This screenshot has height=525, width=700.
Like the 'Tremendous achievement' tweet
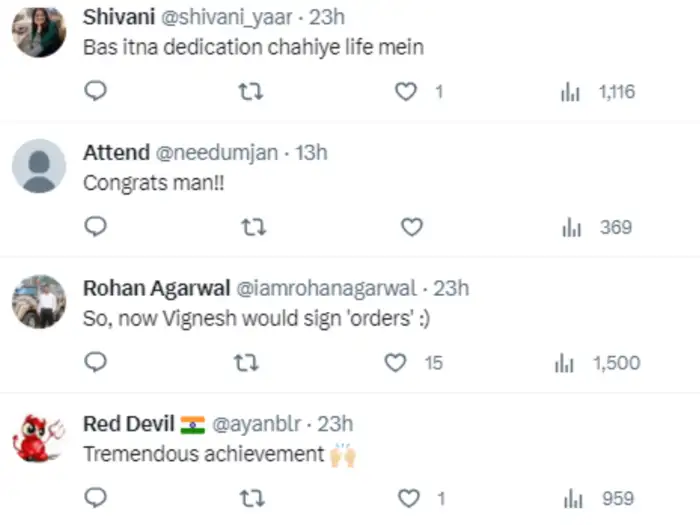point(408,498)
